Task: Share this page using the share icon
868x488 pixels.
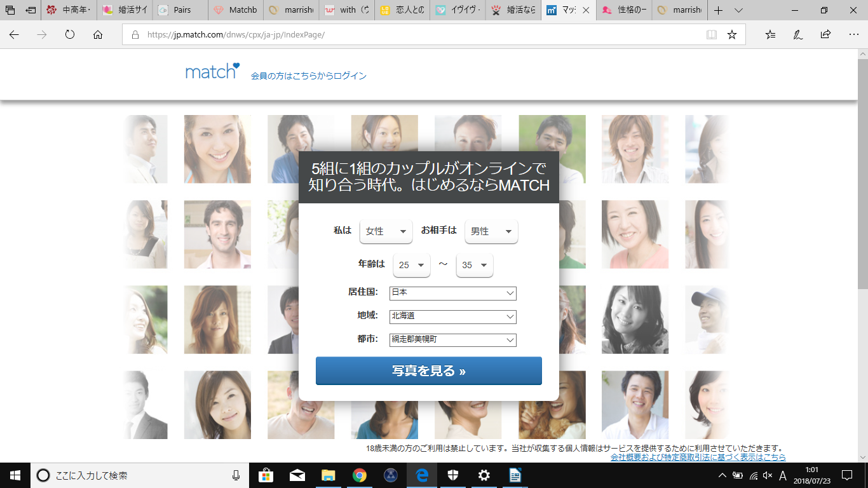Action: [x=825, y=35]
